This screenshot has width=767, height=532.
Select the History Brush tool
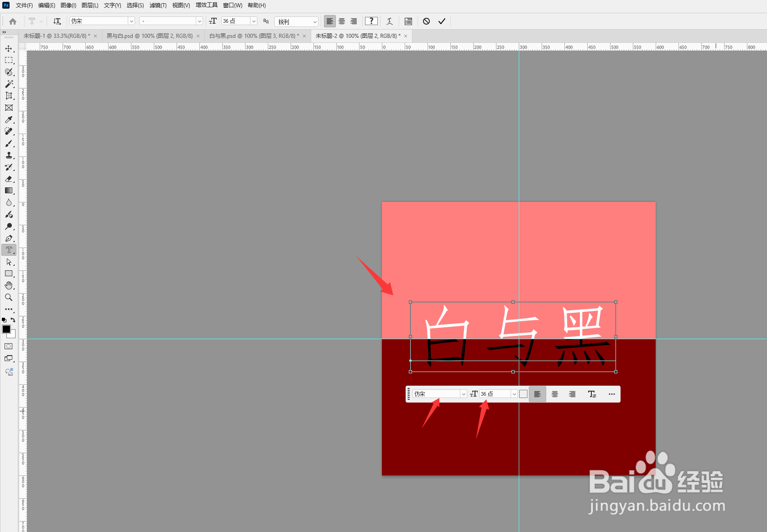coord(9,167)
